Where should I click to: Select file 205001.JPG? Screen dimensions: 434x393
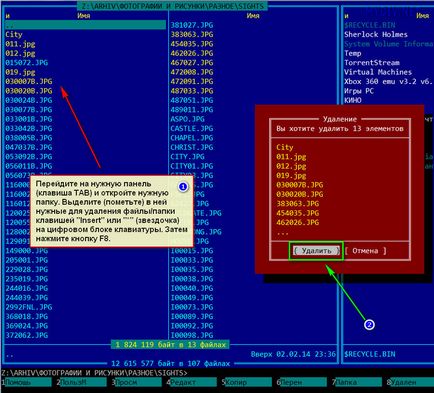click(x=26, y=260)
